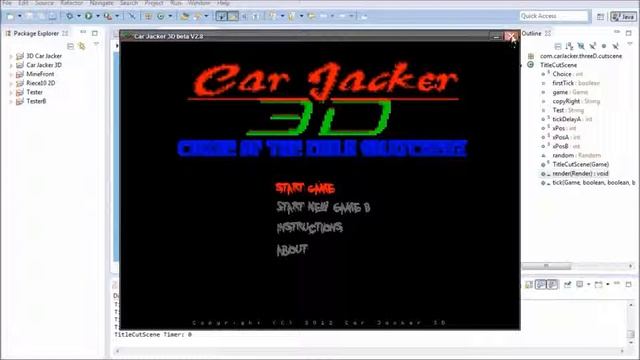Screen dimensions: 640x360
Task: Switch to the Java perspective button
Action: pos(623,16)
